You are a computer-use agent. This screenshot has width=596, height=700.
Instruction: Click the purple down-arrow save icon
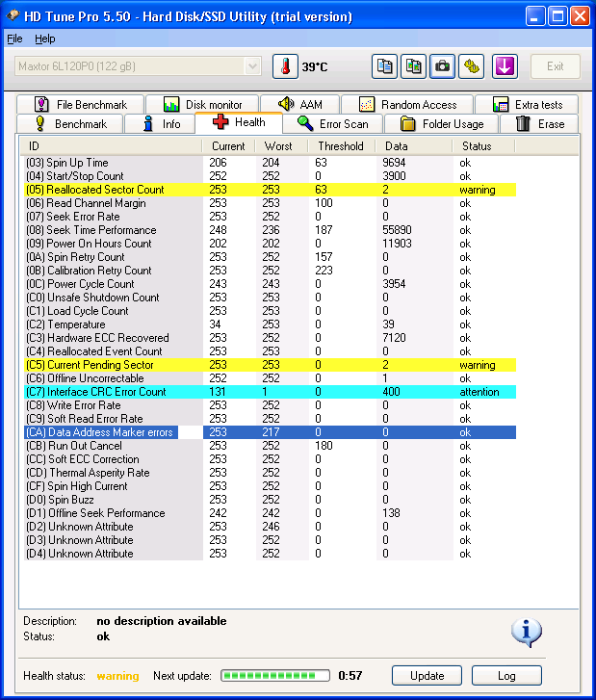click(x=505, y=66)
